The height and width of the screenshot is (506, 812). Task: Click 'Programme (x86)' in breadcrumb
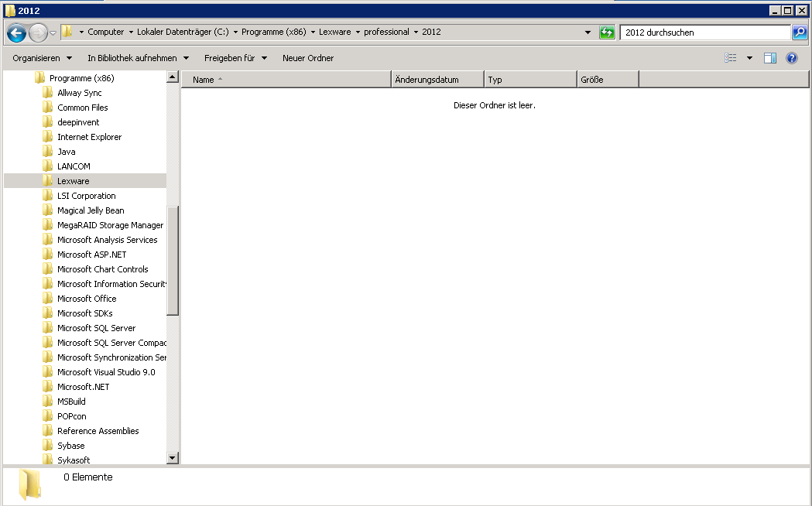(274, 32)
